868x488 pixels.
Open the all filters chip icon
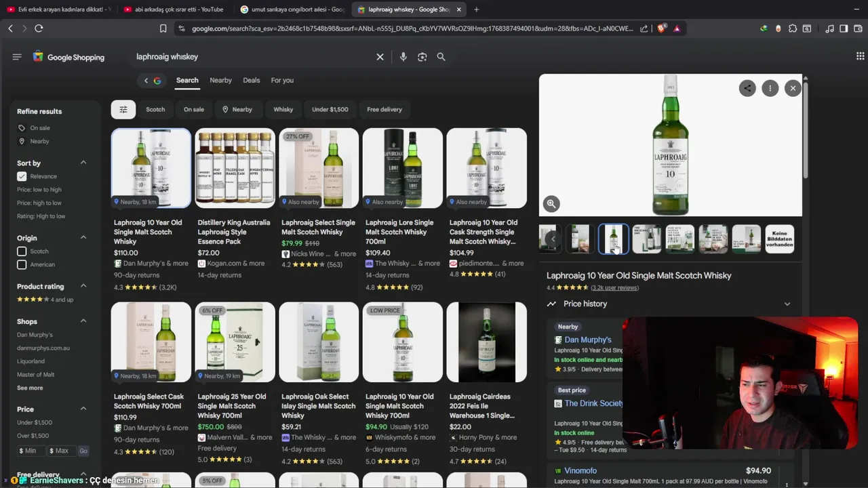(x=123, y=109)
